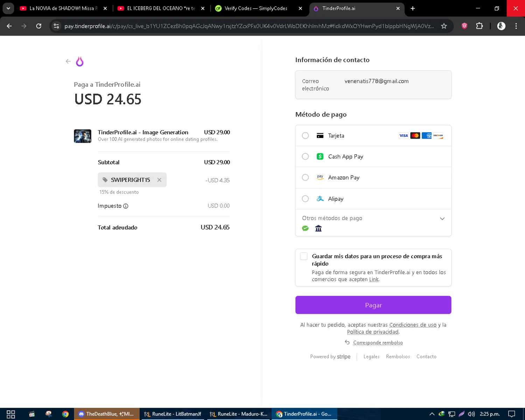Click the green WeChat Pay icon
Screen dimensions: 525x420
(x=305, y=229)
